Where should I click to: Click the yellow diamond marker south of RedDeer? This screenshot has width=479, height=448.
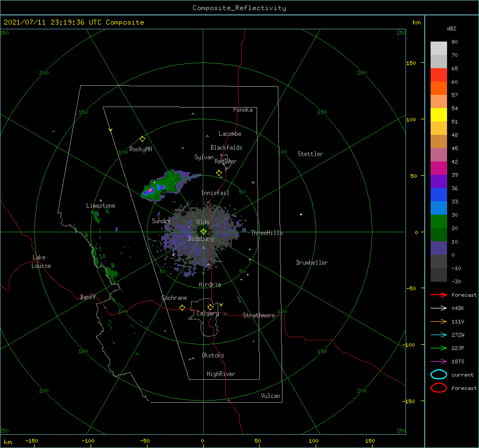[x=219, y=173]
